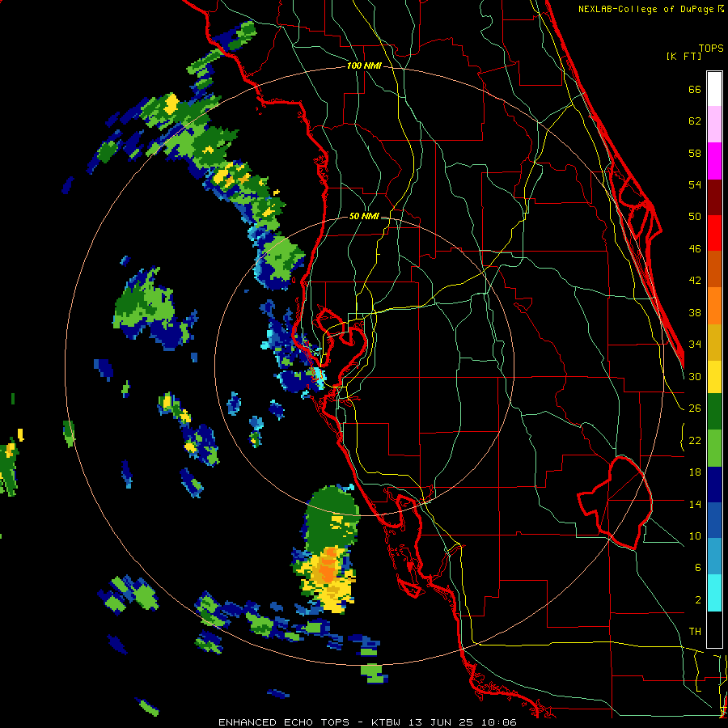The width and height of the screenshot is (728, 728).
Task: Click the 'NEXLAB-College of DuPage' credit text
Action: 647,9
